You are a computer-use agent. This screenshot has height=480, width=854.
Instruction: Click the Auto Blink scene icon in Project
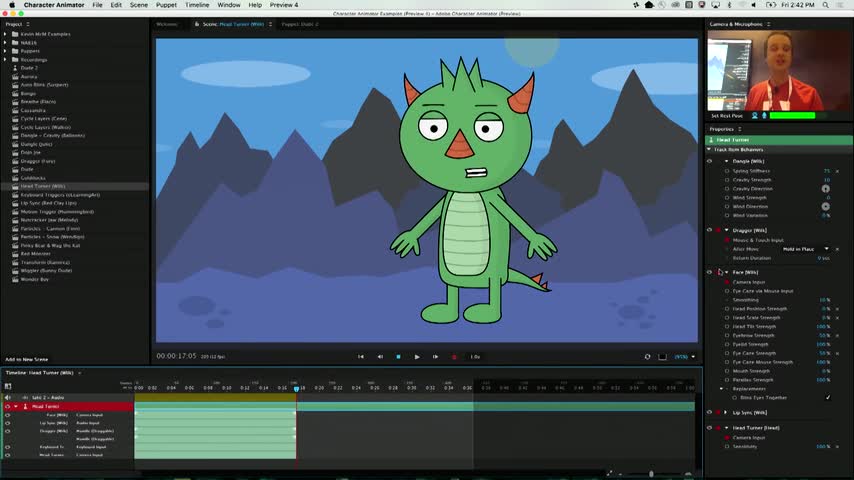coord(15,85)
